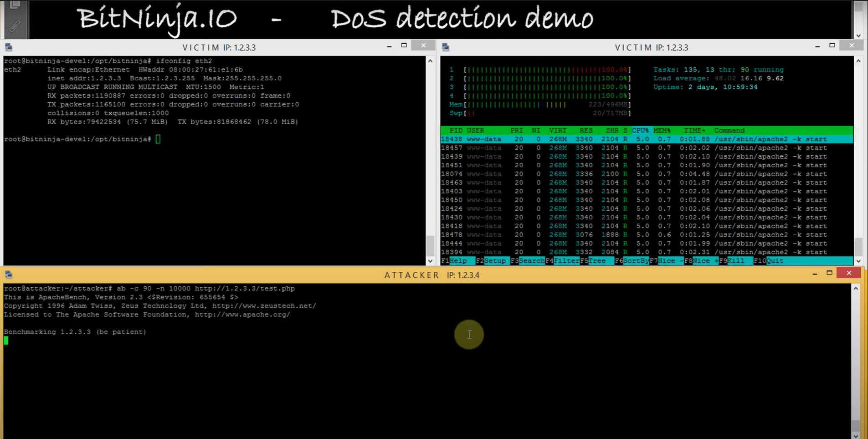Viewport: 868px width, 439px height.
Task: Click the down arrow of the ifconfig window scrollbar
Action: [x=430, y=261]
